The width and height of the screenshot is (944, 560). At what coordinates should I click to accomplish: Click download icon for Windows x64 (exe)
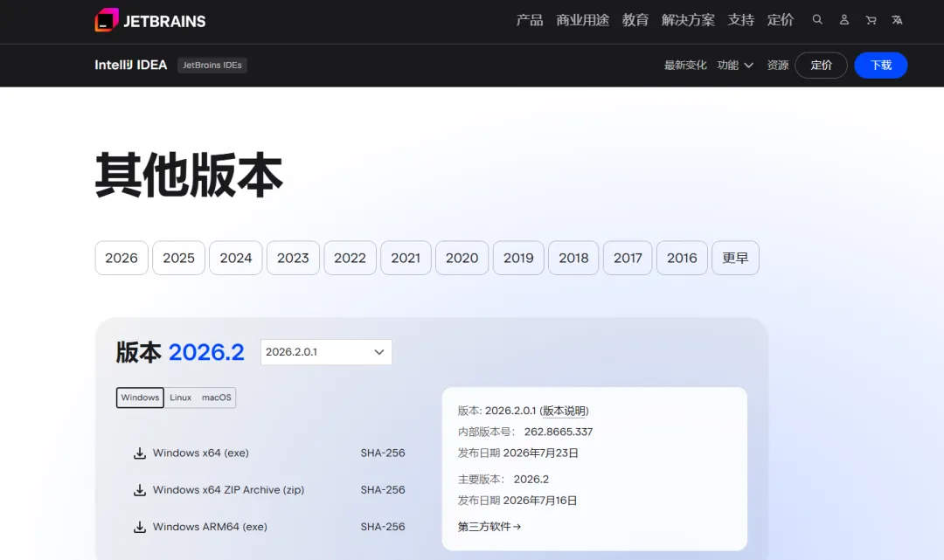pos(140,453)
